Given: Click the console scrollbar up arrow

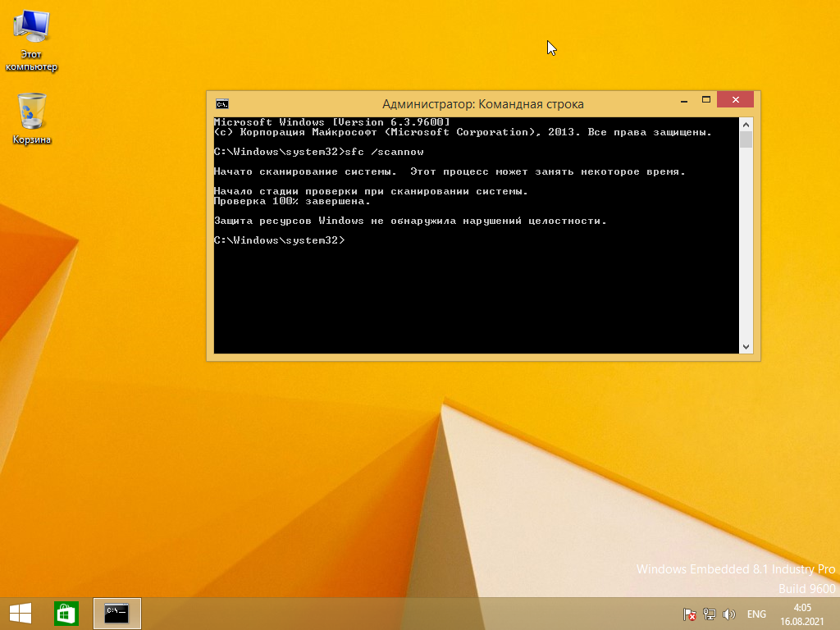Looking at the screenshot, I should 746,124.
